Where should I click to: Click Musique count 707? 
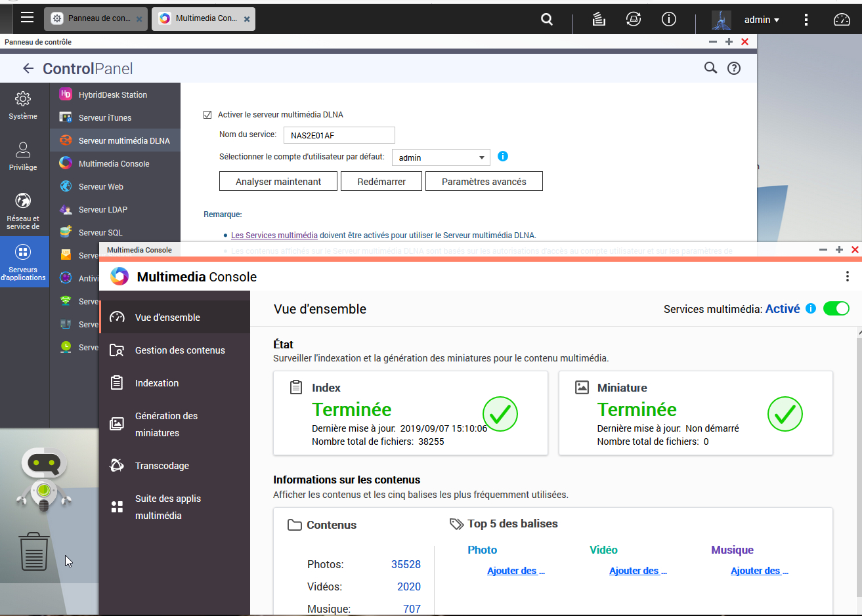(x=412, y=609)
